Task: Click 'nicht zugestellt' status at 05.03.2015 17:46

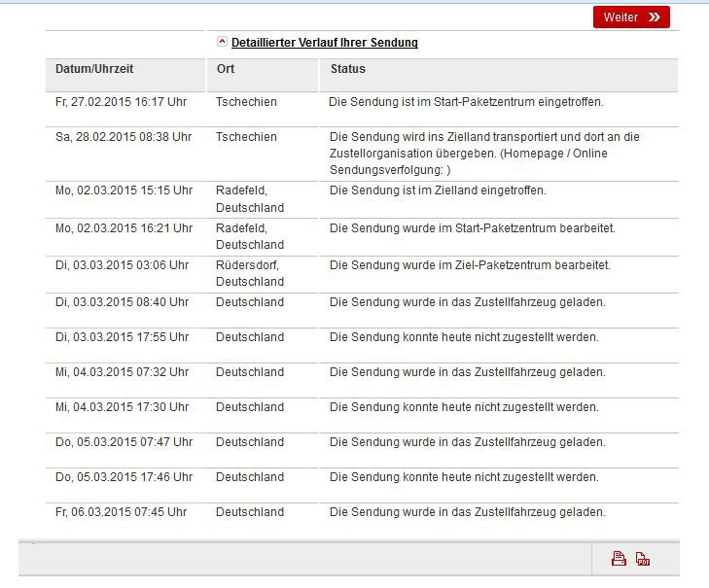Action: tap(464, 477)
